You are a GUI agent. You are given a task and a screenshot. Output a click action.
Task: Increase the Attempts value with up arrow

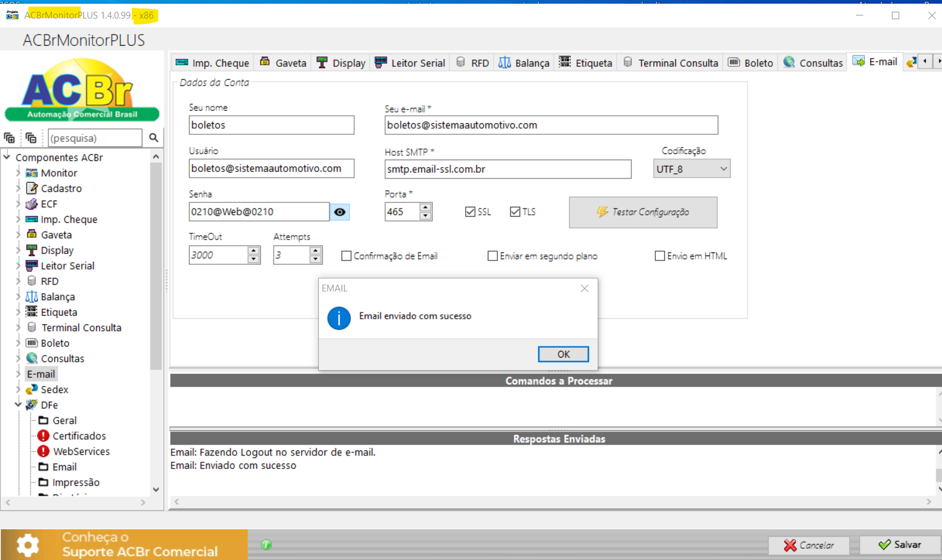click(315, 251)
